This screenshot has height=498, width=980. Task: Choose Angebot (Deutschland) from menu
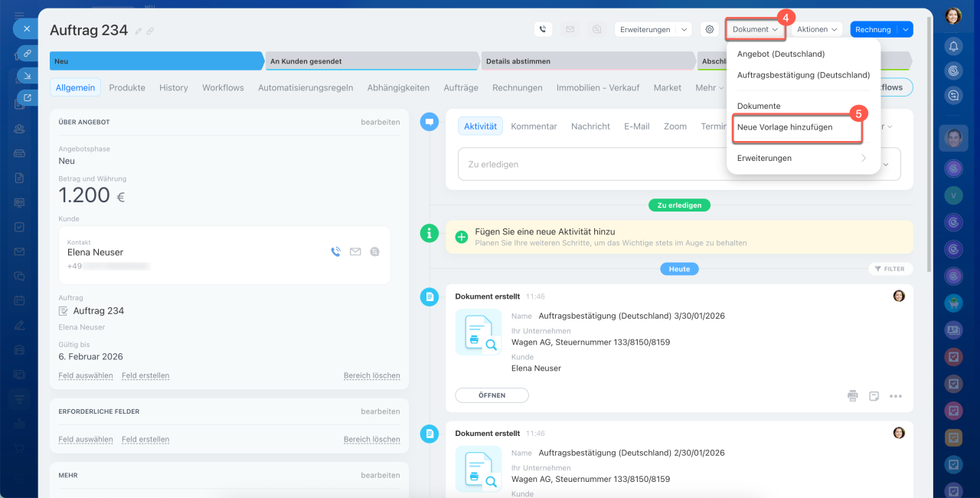pos(780,54)
